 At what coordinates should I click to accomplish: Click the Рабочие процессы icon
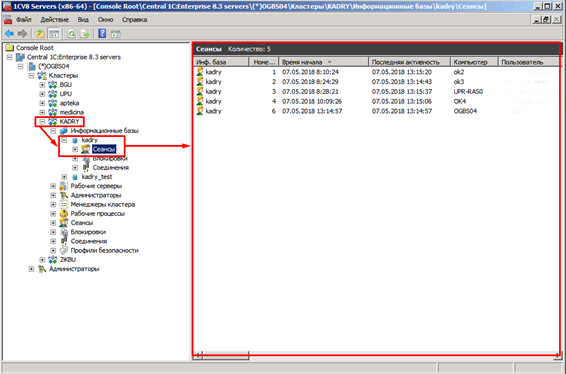[64, 214]
